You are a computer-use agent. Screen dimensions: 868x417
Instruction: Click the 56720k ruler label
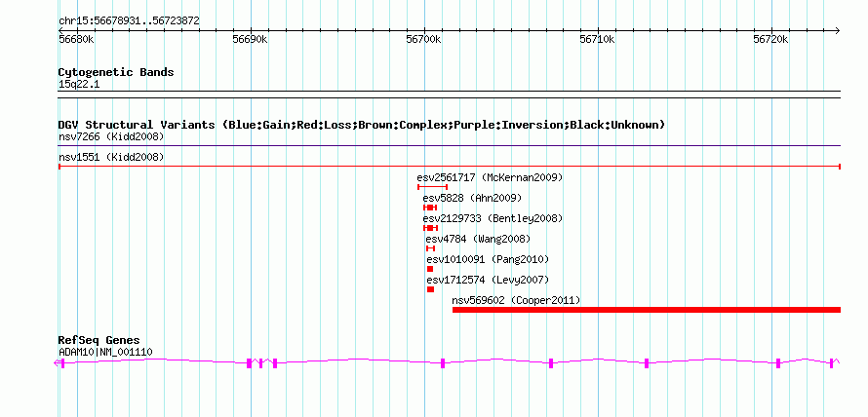pyautogui.click(x=771, y=39)
